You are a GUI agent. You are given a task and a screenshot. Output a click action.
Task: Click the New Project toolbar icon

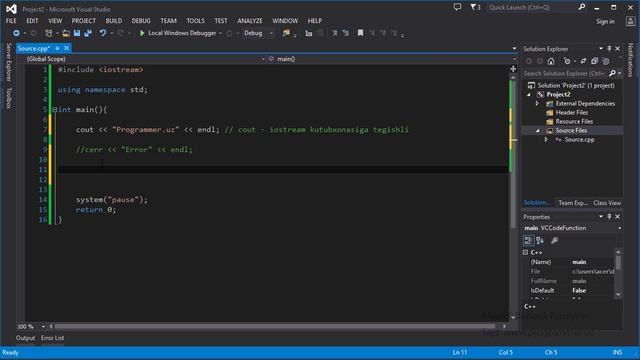(49, 33)
